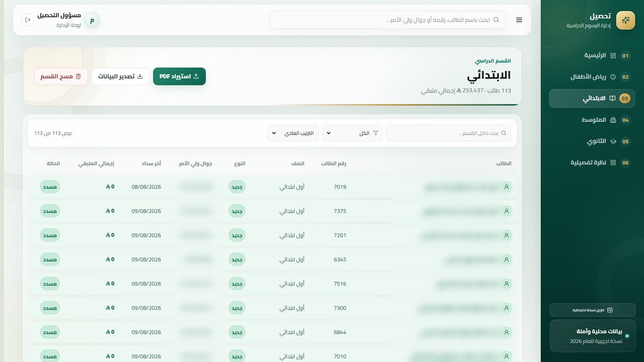The width and height of the screenshot is (644, 362).
Task: Open the الكل filter dropdown
Action: (x=352, y=133)
